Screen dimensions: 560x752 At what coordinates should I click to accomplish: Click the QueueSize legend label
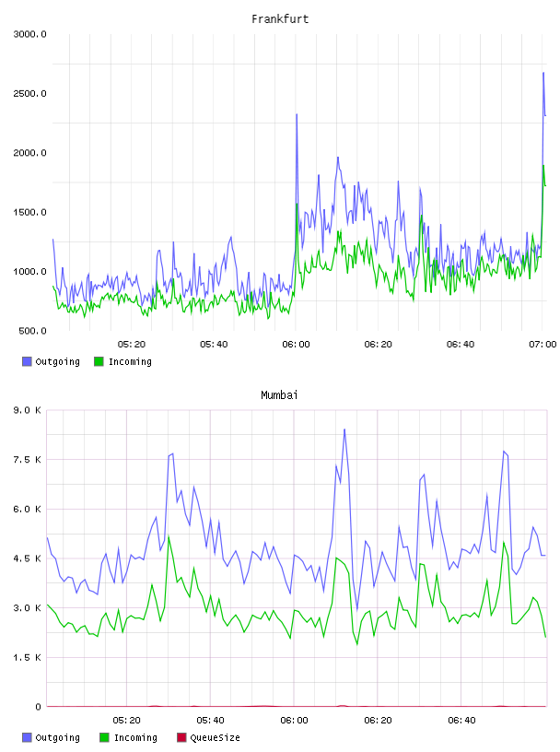215,737
